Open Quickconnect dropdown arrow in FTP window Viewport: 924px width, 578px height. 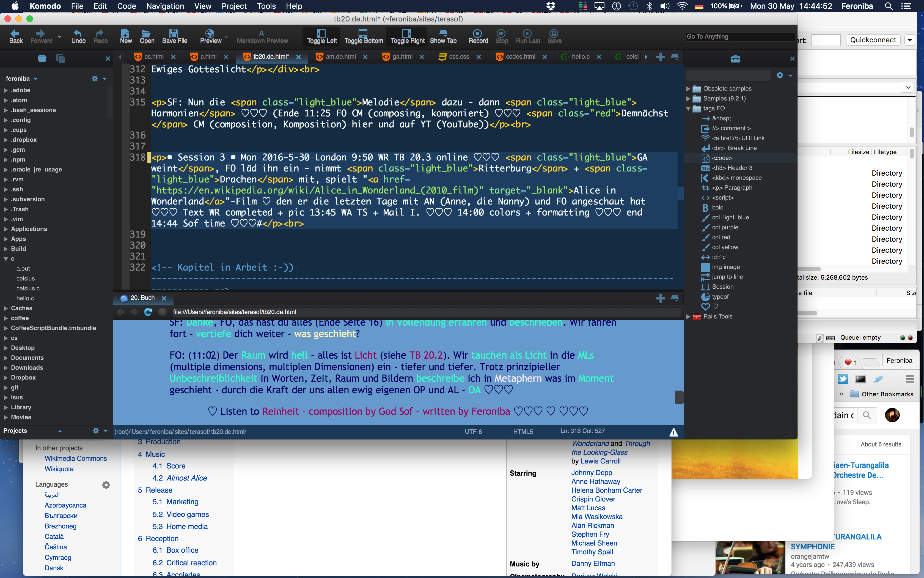click(910, 40)
